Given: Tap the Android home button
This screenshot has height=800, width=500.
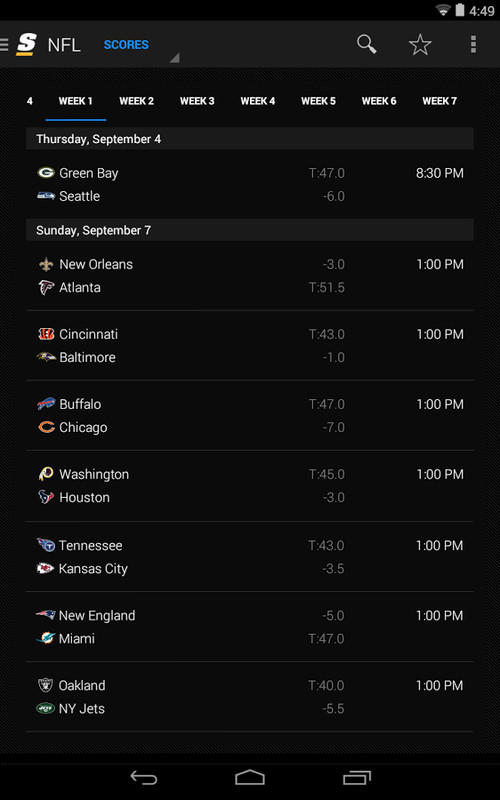Looking at the screenshot, I should click(x=250, y=777).
